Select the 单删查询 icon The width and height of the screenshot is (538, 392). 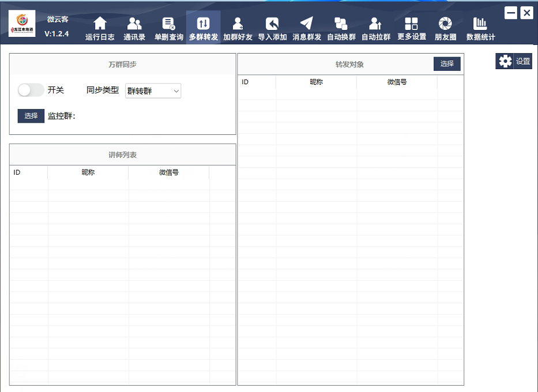168,24
